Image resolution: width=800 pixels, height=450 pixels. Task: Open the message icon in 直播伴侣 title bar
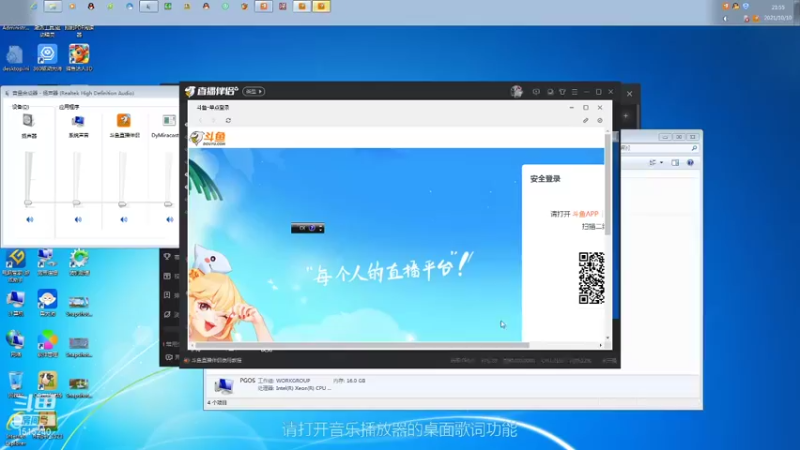click(x=536, y=92)
